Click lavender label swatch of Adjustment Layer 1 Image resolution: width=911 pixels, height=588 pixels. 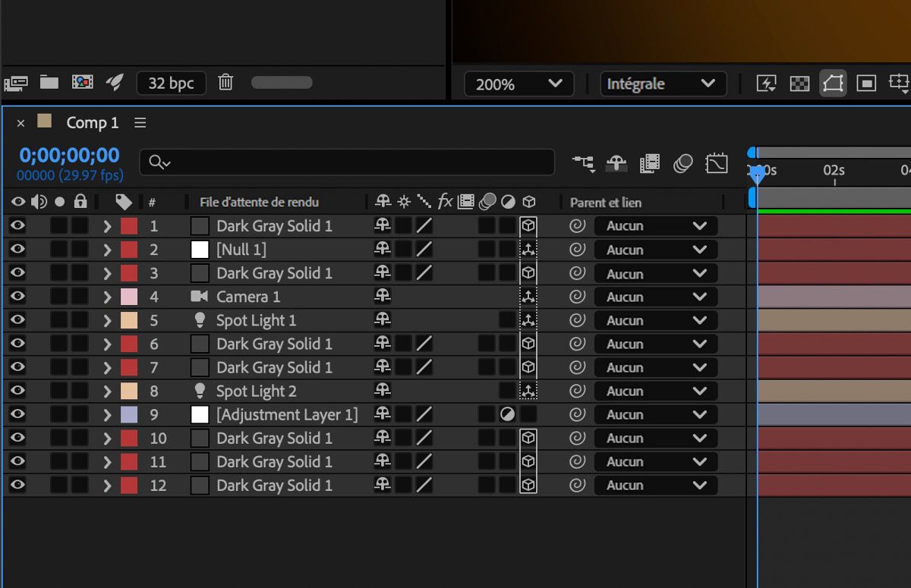[129, 414]
